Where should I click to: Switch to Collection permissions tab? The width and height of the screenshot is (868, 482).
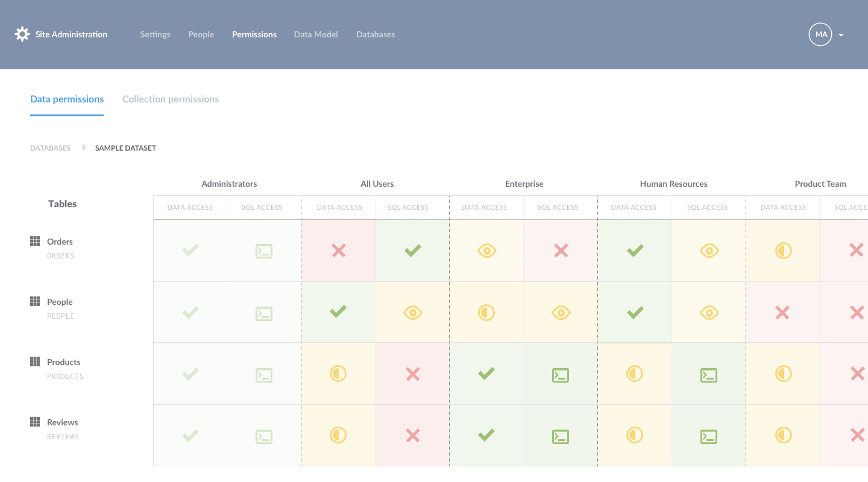pos(171,99)
